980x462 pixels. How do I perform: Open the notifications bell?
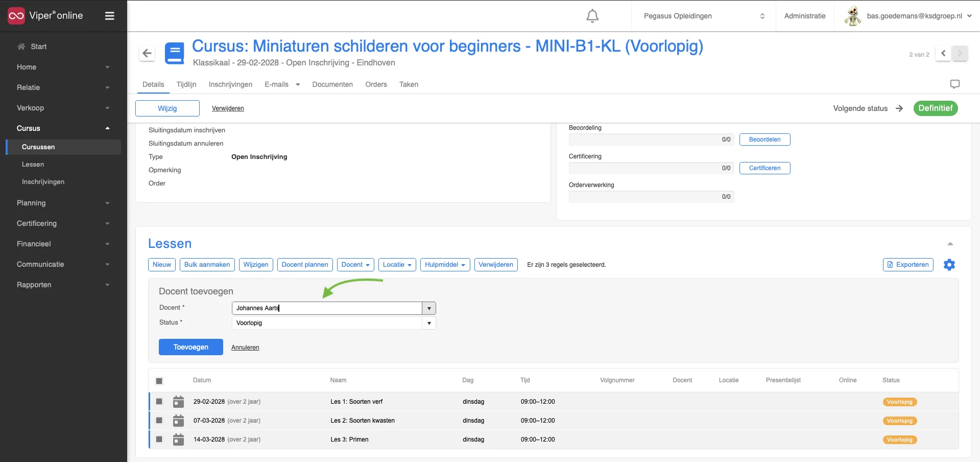coord(592,16)
